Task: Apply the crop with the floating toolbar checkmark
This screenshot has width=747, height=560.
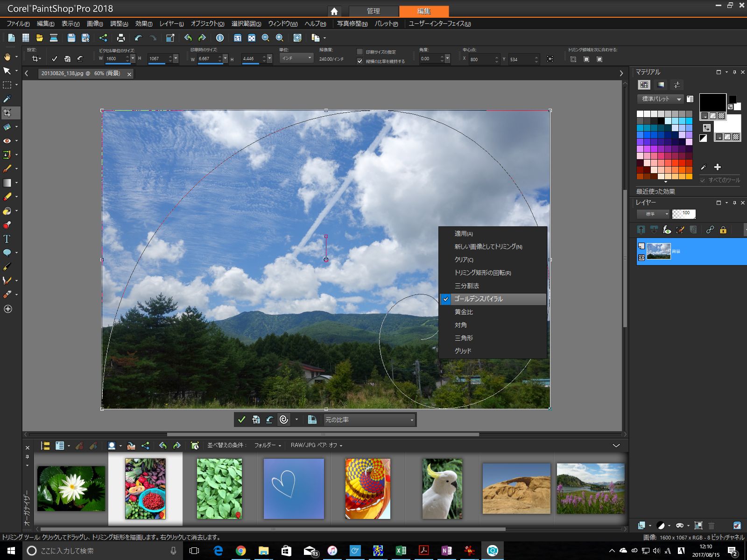Action: [x=242, y=420]
